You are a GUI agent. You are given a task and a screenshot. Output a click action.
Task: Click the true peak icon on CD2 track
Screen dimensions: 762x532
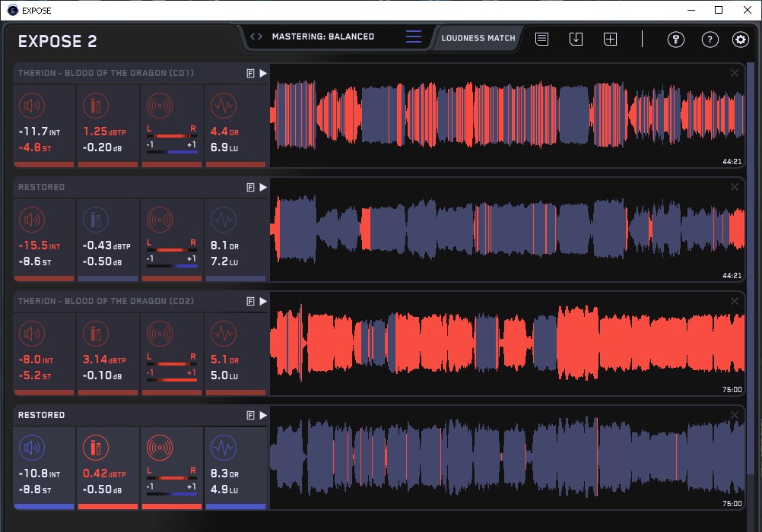coord(97,333)
